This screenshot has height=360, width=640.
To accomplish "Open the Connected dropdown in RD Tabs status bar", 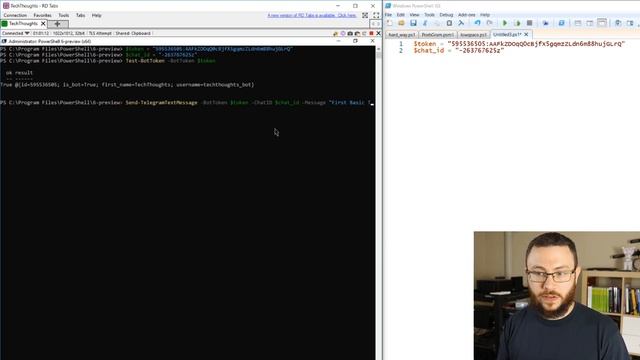I will pyautogui.click(x=16, y=33).
